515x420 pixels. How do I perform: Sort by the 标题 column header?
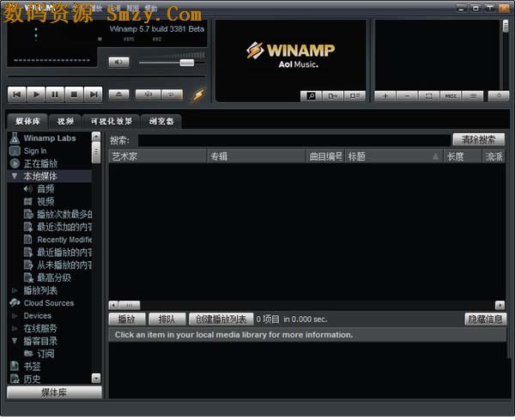pos(394,156)
